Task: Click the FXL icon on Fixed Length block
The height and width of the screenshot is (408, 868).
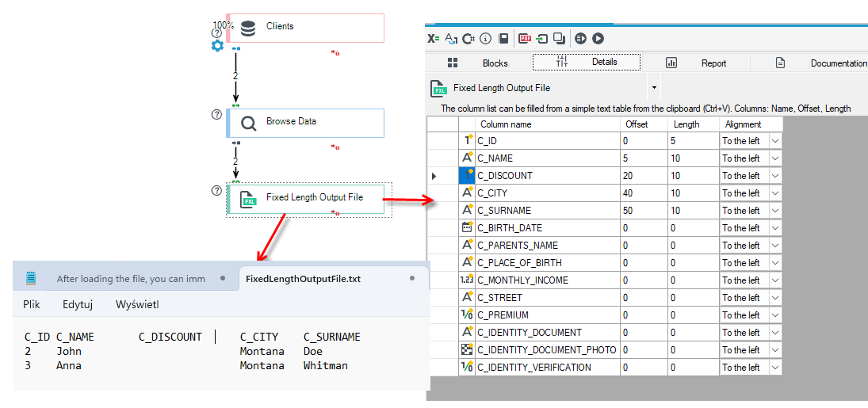Action: [x=249, y=200]
